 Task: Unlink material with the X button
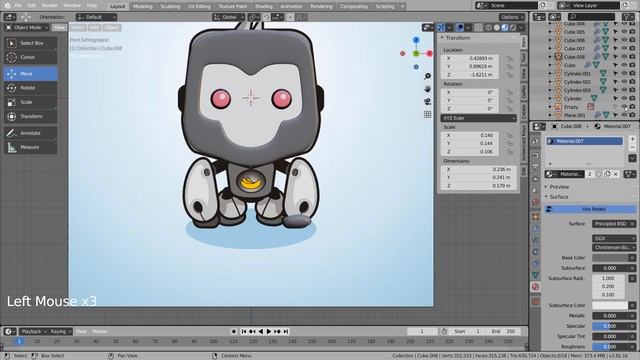pyautogui.click(x=616, y=174)
